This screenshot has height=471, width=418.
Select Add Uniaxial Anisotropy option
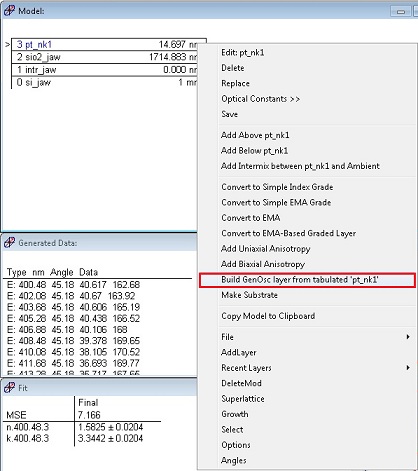pos(266,249)
